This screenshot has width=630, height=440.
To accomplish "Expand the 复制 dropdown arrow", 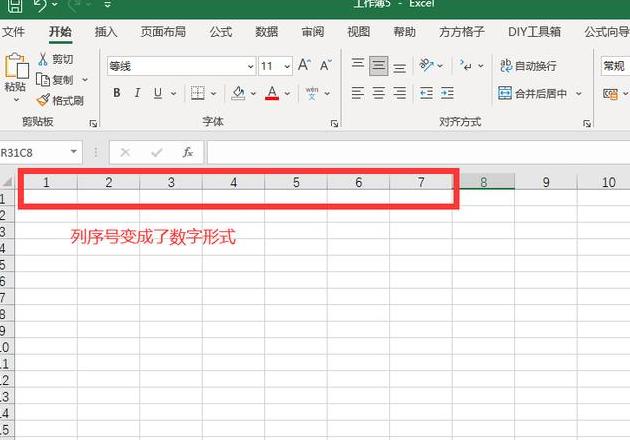I will [85, 80].
